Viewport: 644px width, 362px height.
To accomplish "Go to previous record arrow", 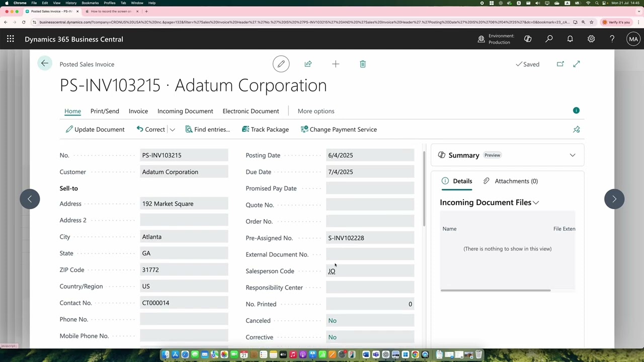I will coord(30,199).
